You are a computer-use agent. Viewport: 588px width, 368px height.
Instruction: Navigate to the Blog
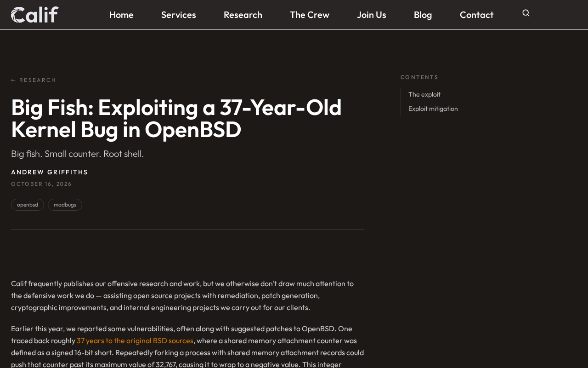[423, 15]
